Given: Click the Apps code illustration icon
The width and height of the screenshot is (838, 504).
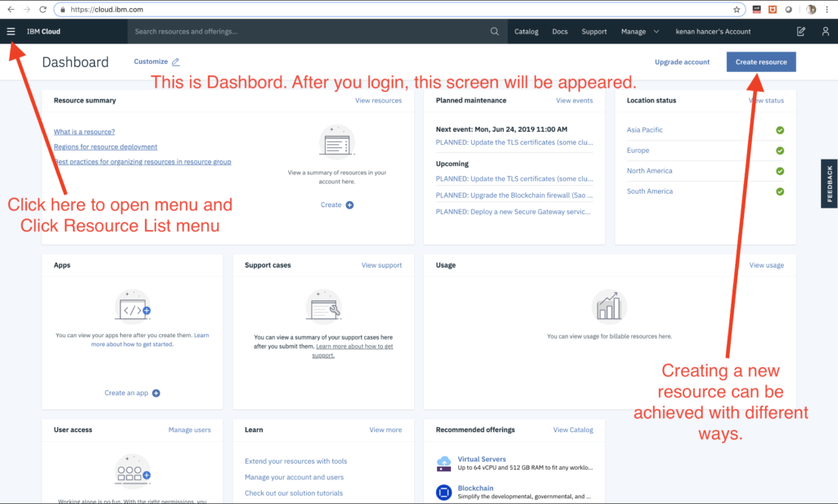Looking at the screenshot, I should tap(133, 307).
